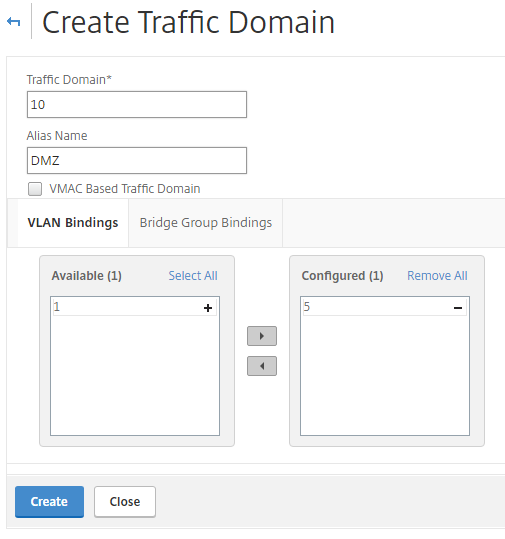Click the Select All link
The image size is (505, 539).
[x=193, y=276]
